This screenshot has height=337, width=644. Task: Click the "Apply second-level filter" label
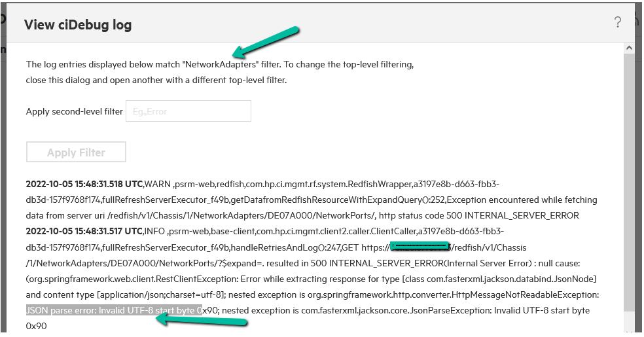pos(74,111)
